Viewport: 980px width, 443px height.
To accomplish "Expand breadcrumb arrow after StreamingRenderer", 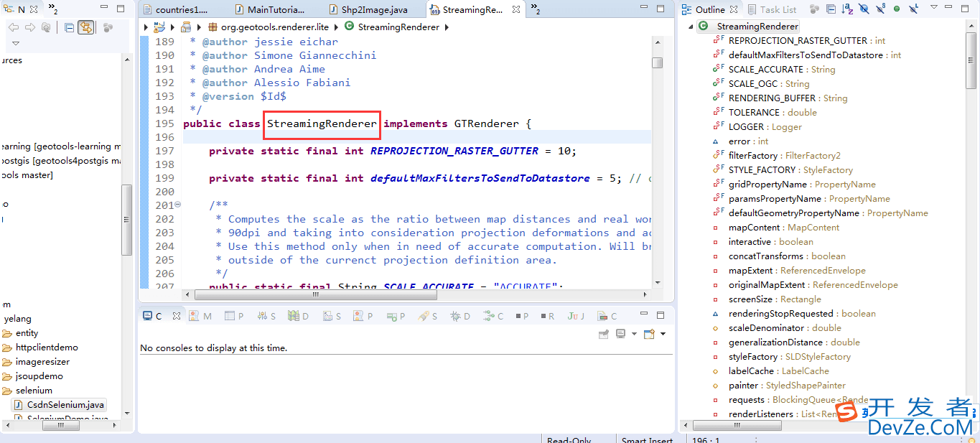I will [x=447, y=27].
